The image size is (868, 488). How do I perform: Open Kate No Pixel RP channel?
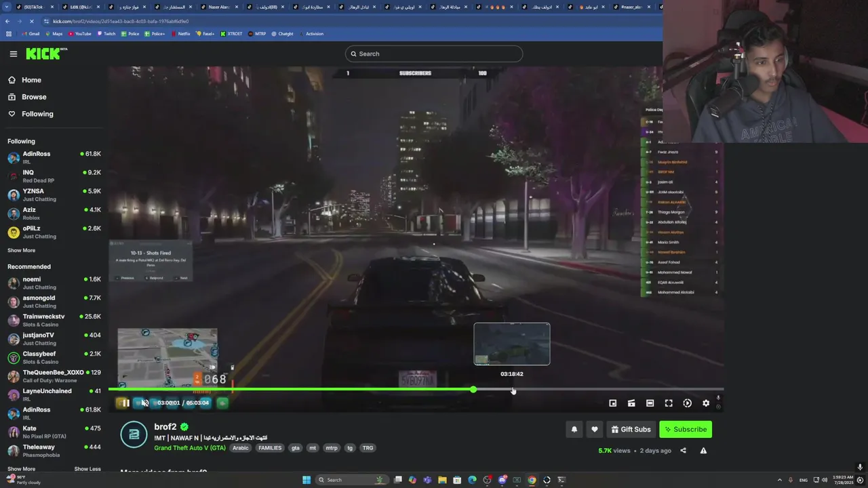pos(54,432)
